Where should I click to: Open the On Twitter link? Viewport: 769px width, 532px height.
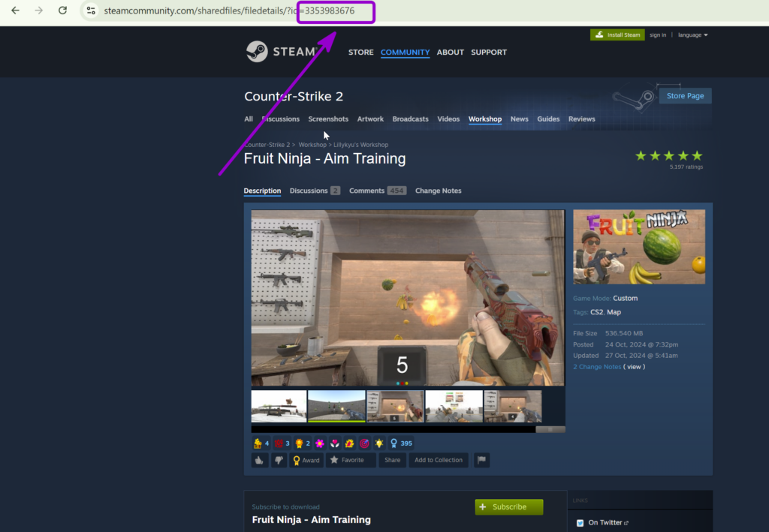pos(608,523)
